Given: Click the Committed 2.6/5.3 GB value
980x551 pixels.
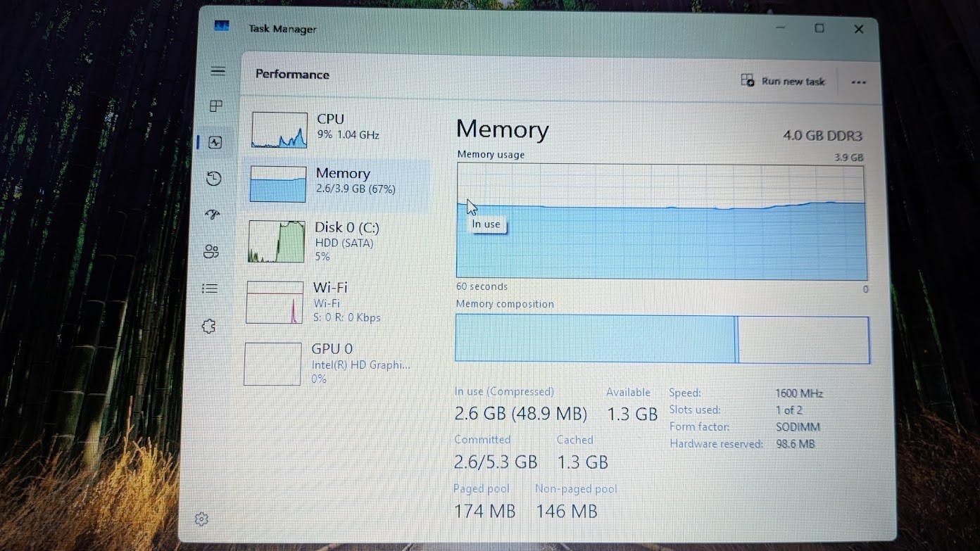Looking at the screenshot, I should coord(496,462).
